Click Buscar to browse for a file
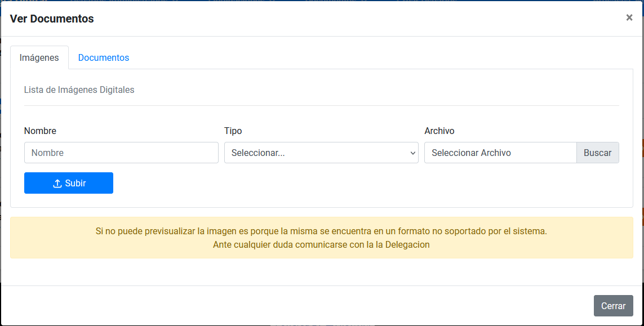This screenshot has height=326, width=644. pos(597,153)
